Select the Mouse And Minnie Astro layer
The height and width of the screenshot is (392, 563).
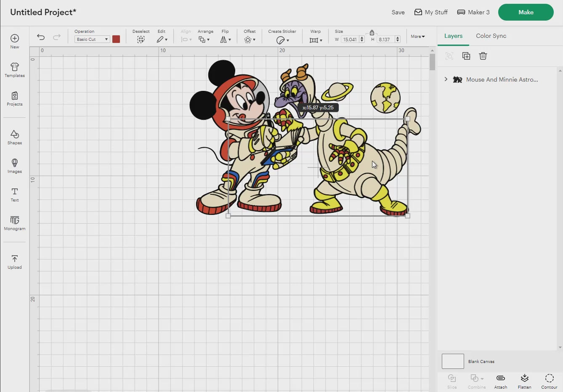[502, 79]
